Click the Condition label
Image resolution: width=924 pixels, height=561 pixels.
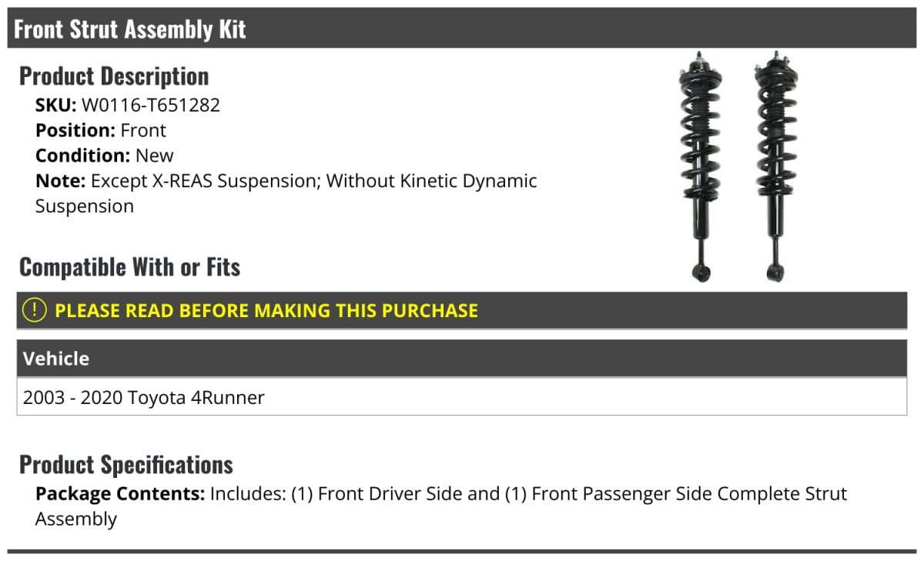(x=83, y=155)
